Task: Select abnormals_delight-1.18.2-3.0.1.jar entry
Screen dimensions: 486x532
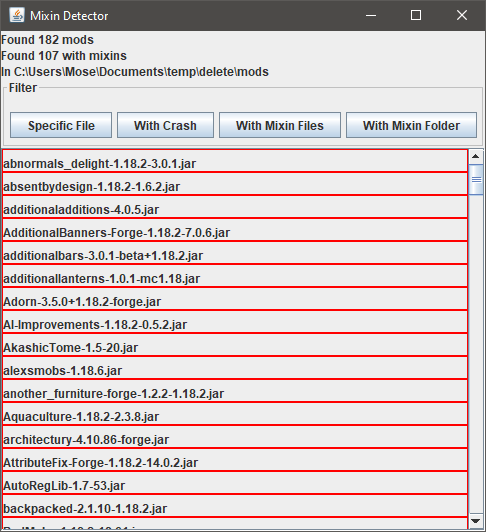Action: pos(235,161)
